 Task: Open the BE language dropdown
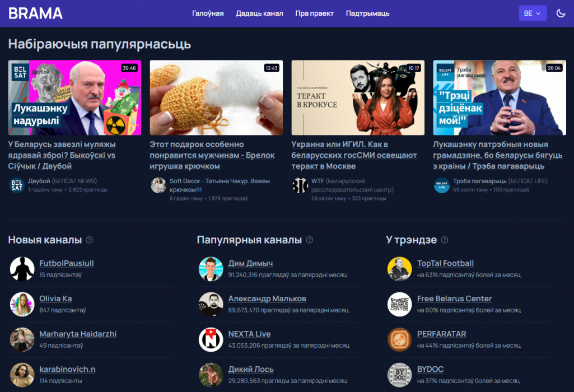point(533,13)
